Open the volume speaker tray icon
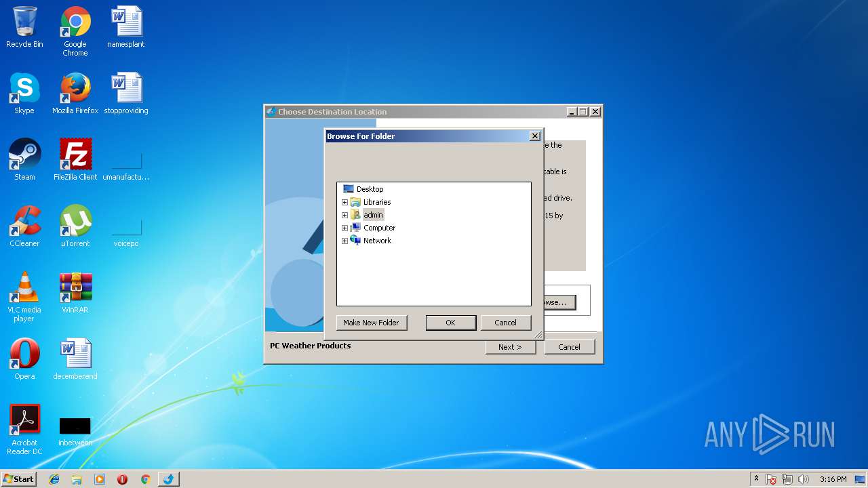This screenshot has width=868, height=488. (x=804, y=479)
